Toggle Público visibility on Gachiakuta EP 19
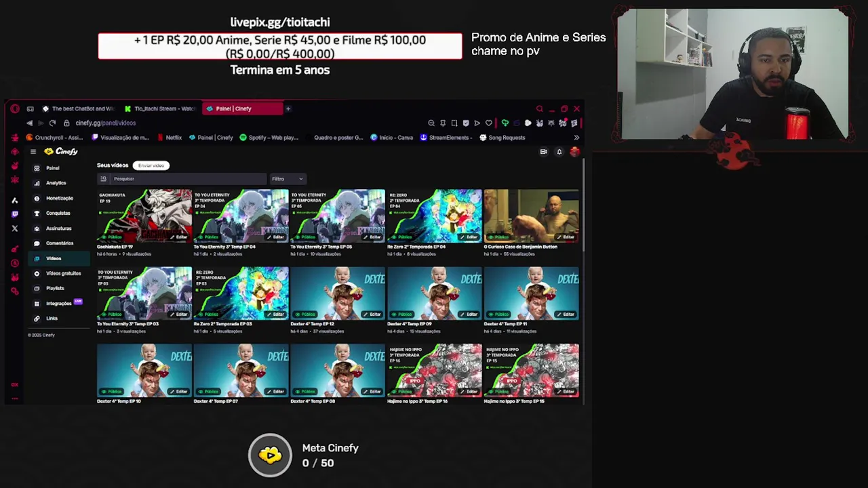The image size is (868, 488). click(x=111, y=237)
